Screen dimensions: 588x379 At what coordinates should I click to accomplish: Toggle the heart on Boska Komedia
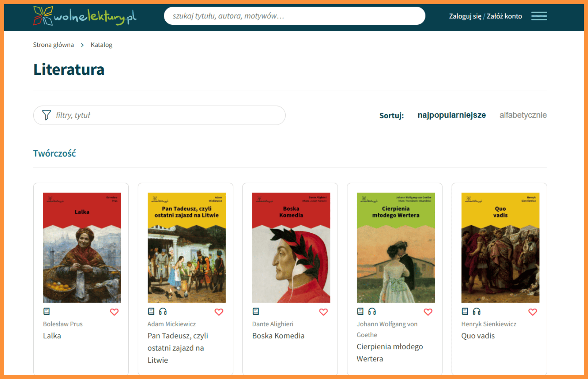pyautogui.click(x=324, y=312)
